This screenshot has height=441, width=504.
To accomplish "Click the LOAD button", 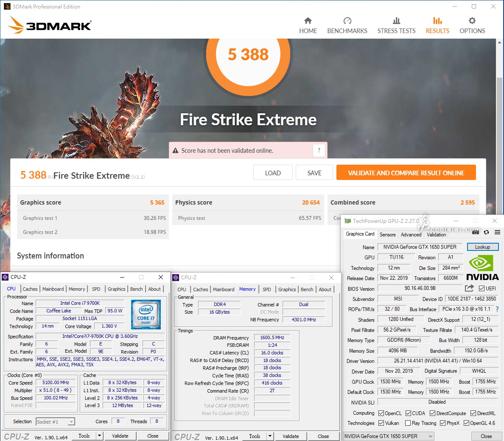I will point(273,173).
